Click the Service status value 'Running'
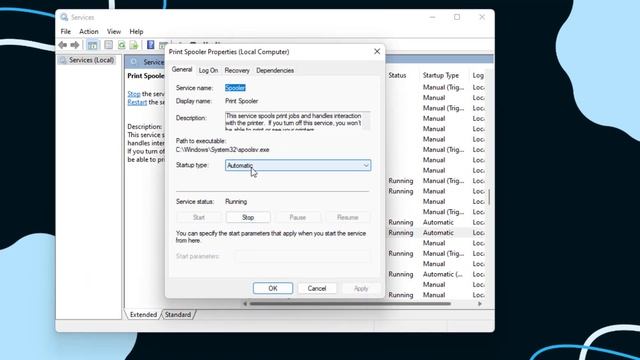This screenshot has height=360, width=640. tap(236, 202)
